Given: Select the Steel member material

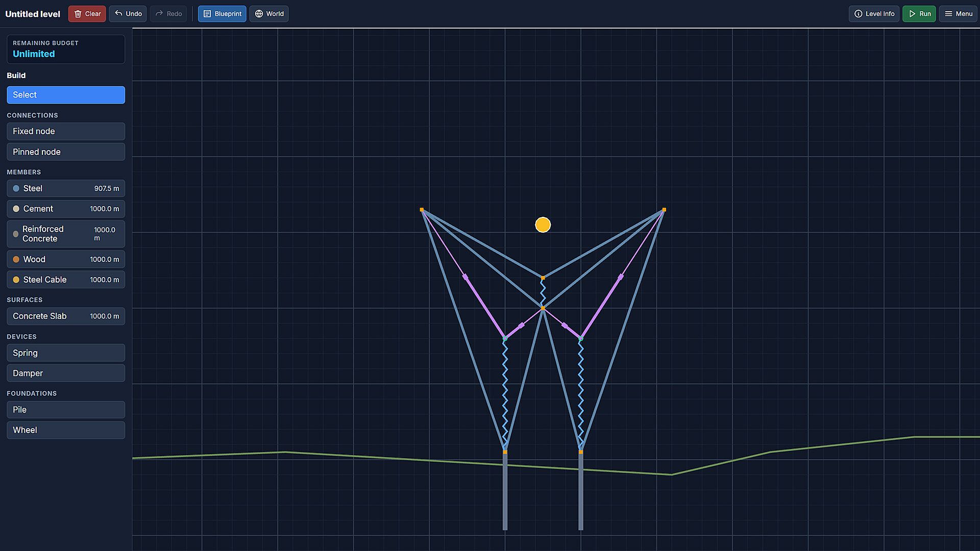Looking at the screenshot, I should (66, 188).
